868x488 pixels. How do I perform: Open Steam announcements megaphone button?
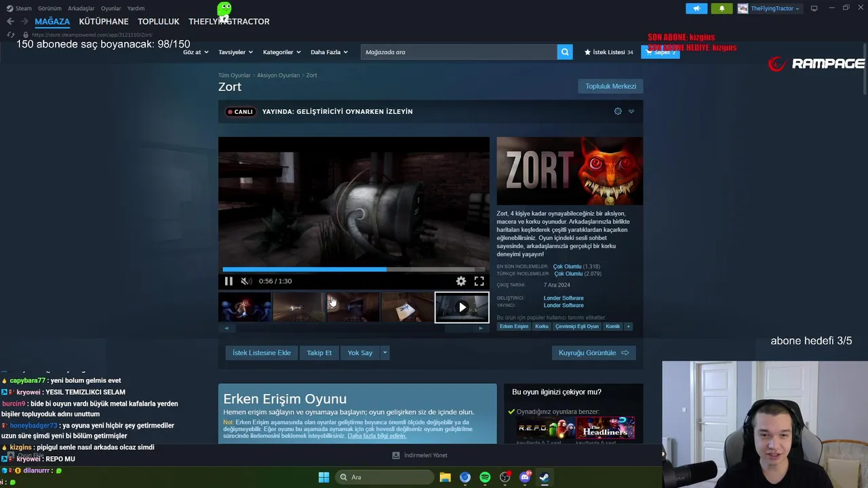coord(696,9)
